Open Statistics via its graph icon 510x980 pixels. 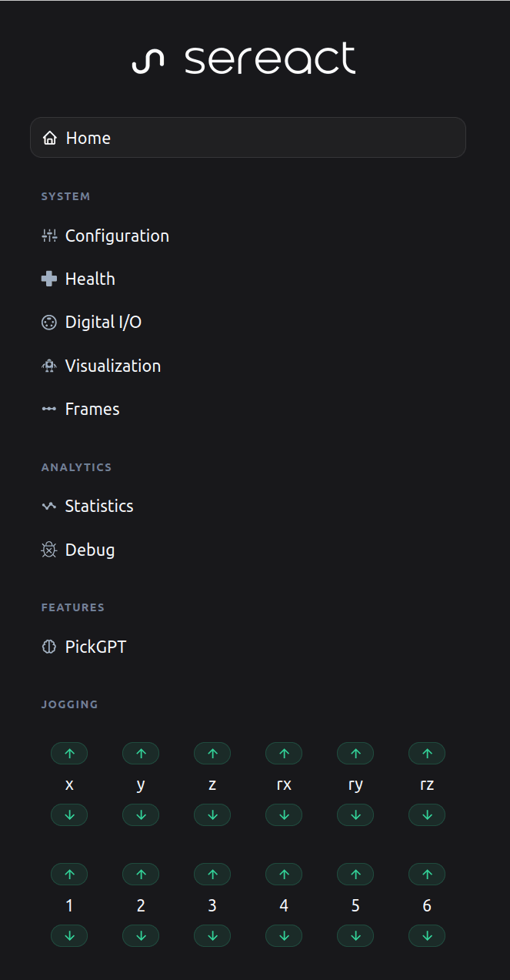point(49,506)
